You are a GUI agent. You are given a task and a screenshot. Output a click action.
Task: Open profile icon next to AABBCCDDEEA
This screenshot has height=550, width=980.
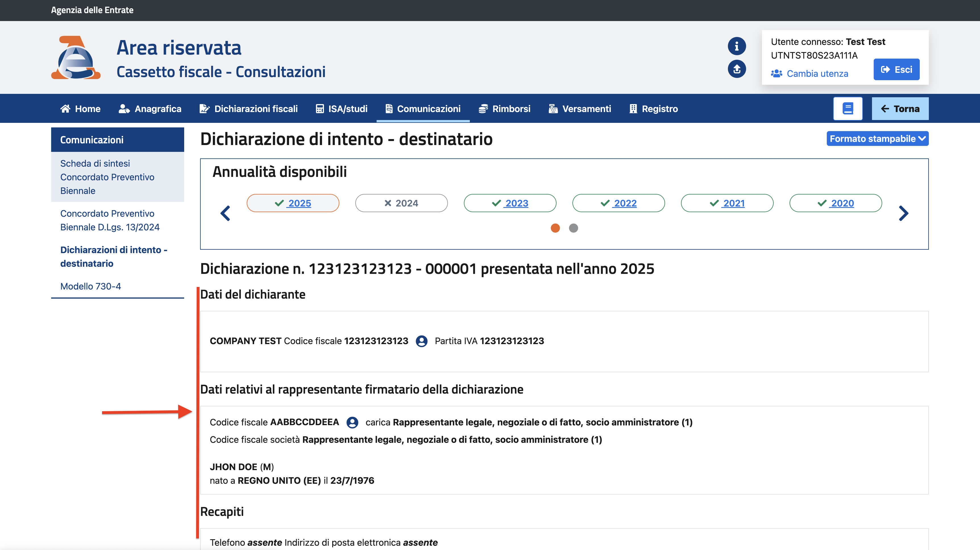point(352,423)
